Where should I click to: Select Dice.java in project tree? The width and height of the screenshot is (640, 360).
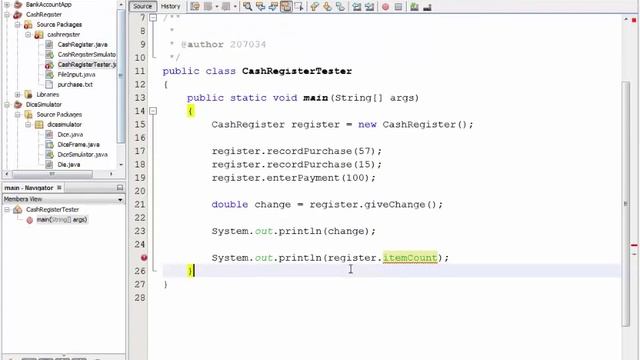click(x=70, y=134)
